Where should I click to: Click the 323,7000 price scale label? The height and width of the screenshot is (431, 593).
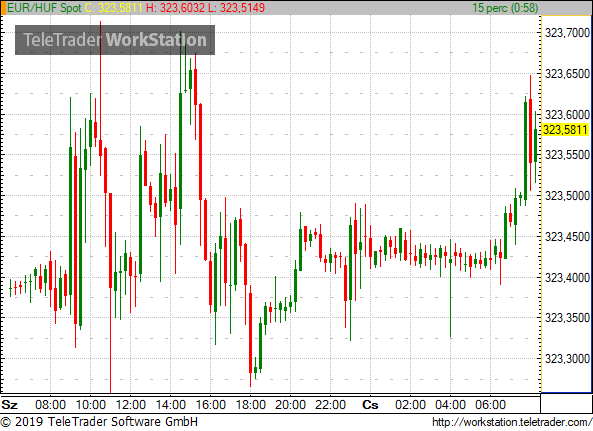click(x=567, y=33)
